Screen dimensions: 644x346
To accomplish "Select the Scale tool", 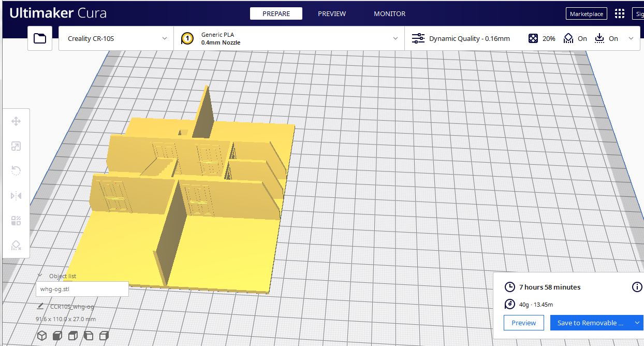I will (16, 147).
